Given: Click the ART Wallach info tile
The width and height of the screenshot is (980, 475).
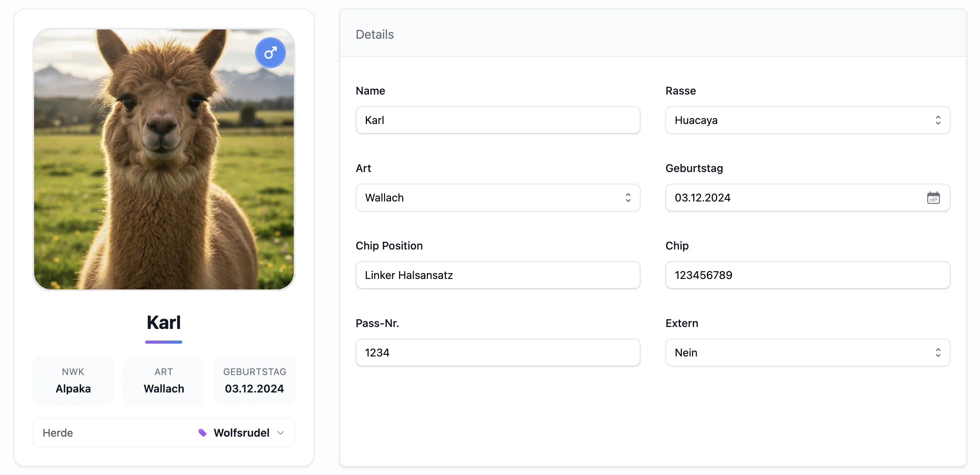Looking at the screenshot, I should 164,380.
